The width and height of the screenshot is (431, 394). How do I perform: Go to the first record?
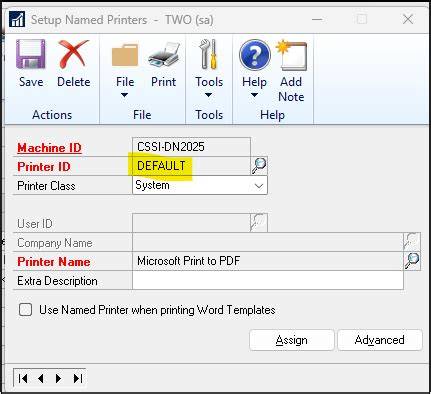[x=23, y=378]
